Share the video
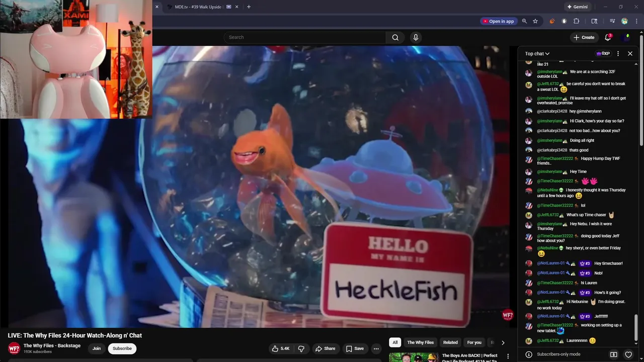644x362 pixels. (x=325, y=348)
